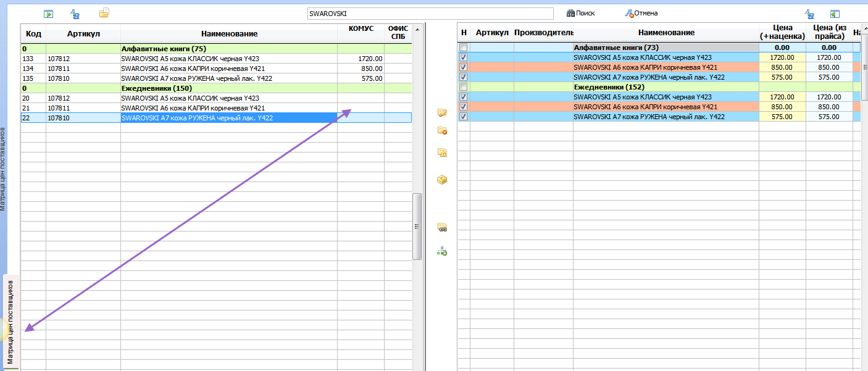Toggle checkbox for Алфавитные книги (73) group
868x371 pixels.
coord(464,48)
